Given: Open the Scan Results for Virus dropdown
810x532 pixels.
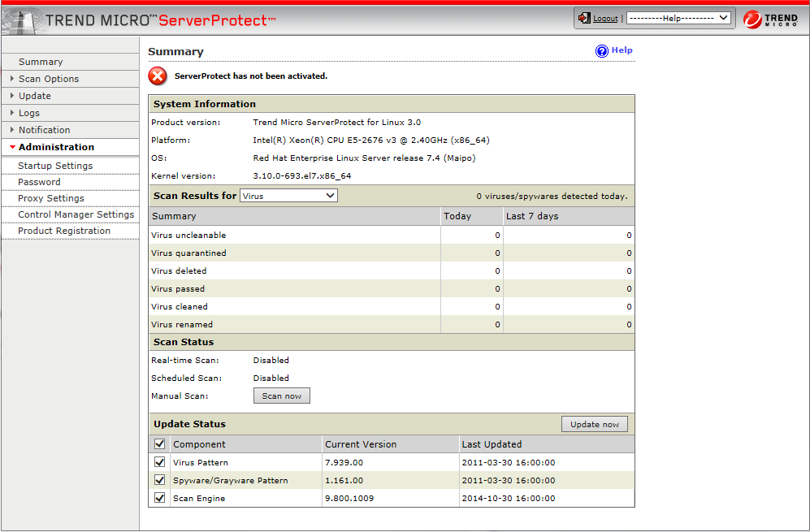Looking at the screenshot, I should [x=288, y=196].
